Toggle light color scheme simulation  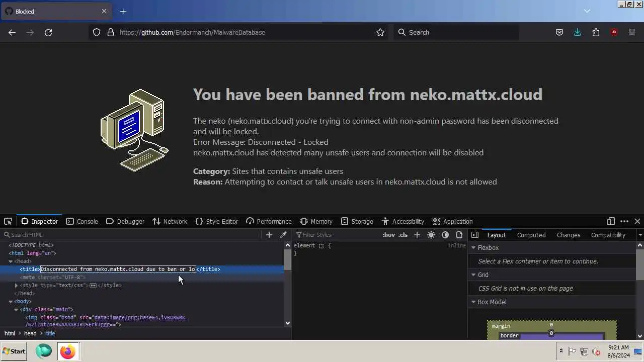click(431, 235)
